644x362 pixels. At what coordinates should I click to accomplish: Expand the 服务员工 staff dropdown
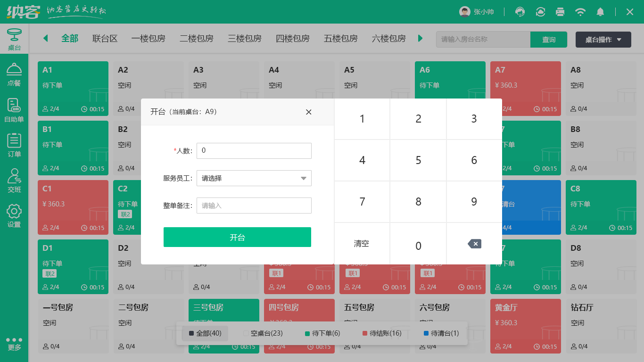pyautogui.click(x=254, y=178)
